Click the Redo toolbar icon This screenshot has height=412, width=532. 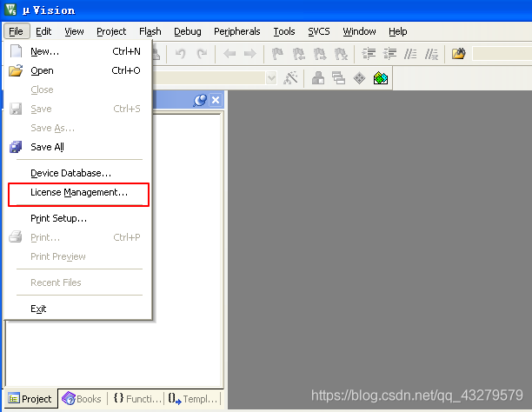click(x=203, y=54)
